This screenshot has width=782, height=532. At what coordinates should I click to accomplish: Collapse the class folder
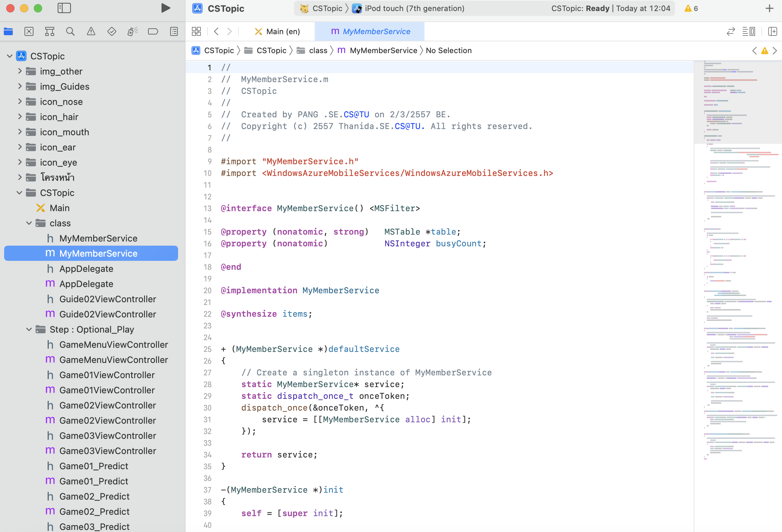(29, 223)
